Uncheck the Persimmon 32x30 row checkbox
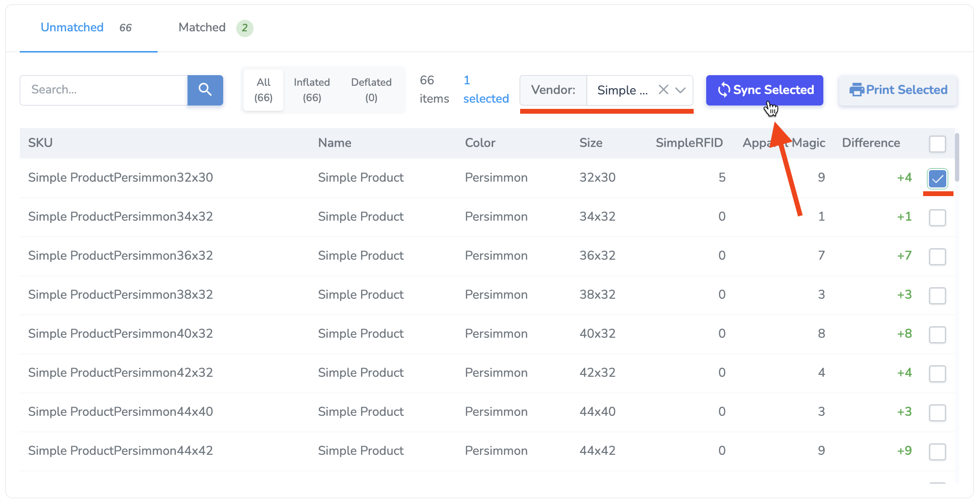The image size is (980, 503). [x=937, y=179]
